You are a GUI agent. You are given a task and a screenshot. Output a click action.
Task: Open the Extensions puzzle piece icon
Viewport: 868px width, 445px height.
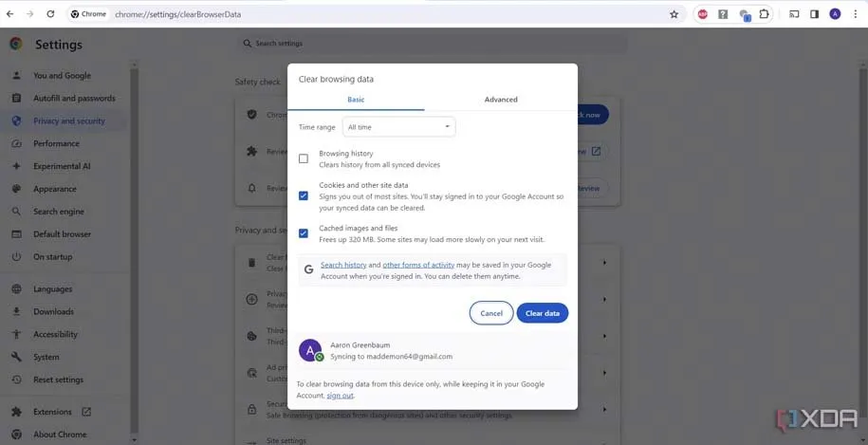click(765, 14)
